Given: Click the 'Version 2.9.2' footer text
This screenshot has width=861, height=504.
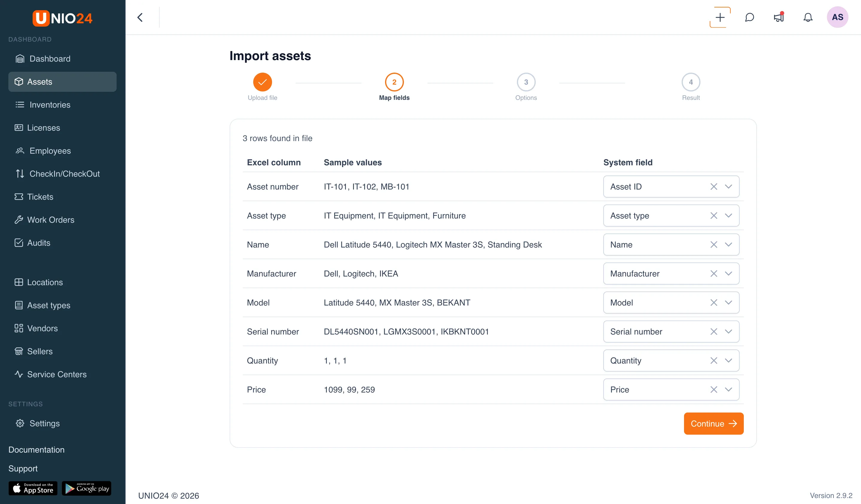Looking at the screenshot, I should pyautogui.click(x=831, y=495).
